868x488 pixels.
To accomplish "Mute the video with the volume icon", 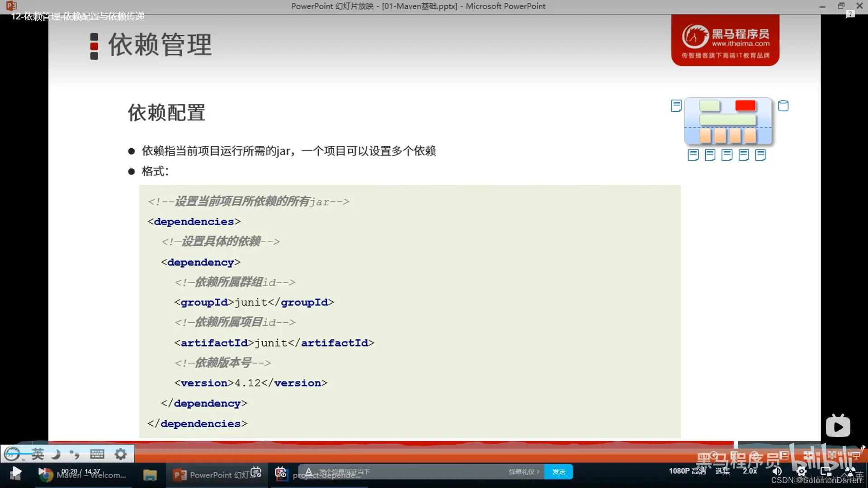I will pyautogui.click(x=777, y=471).
